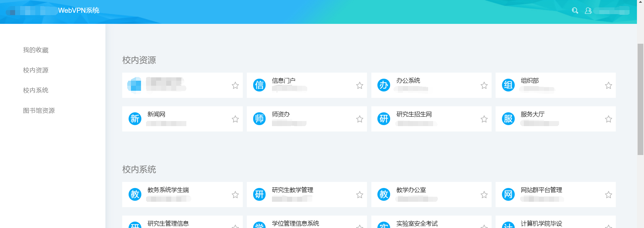Screen dimensions: 644x228
Task: Toggle favorite star for 师资办
Action: point(360,119)
